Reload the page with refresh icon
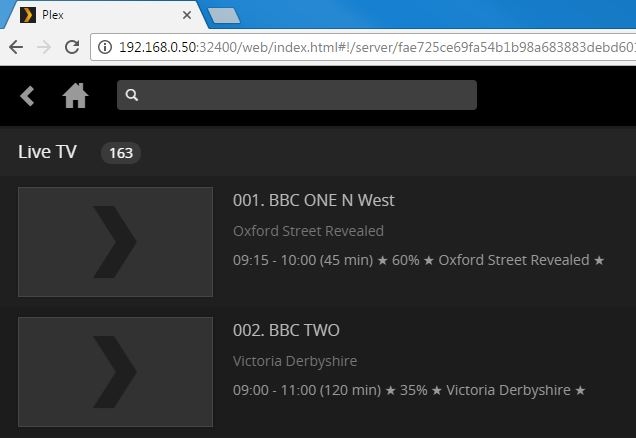The width and height of the screenshot is (636, 438). pos(72,47)
